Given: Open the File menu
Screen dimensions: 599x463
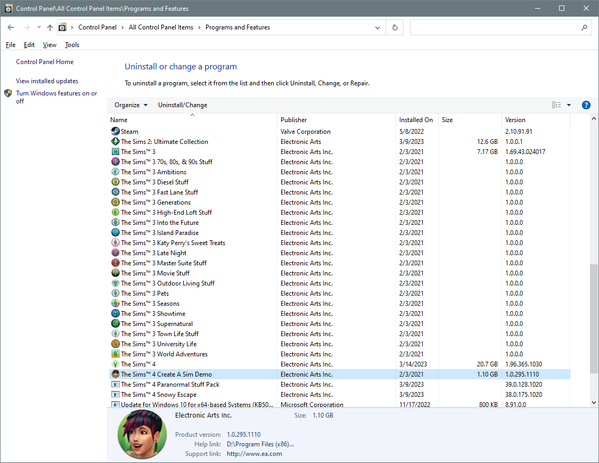Looking at the screenshot, I should 10,45.
